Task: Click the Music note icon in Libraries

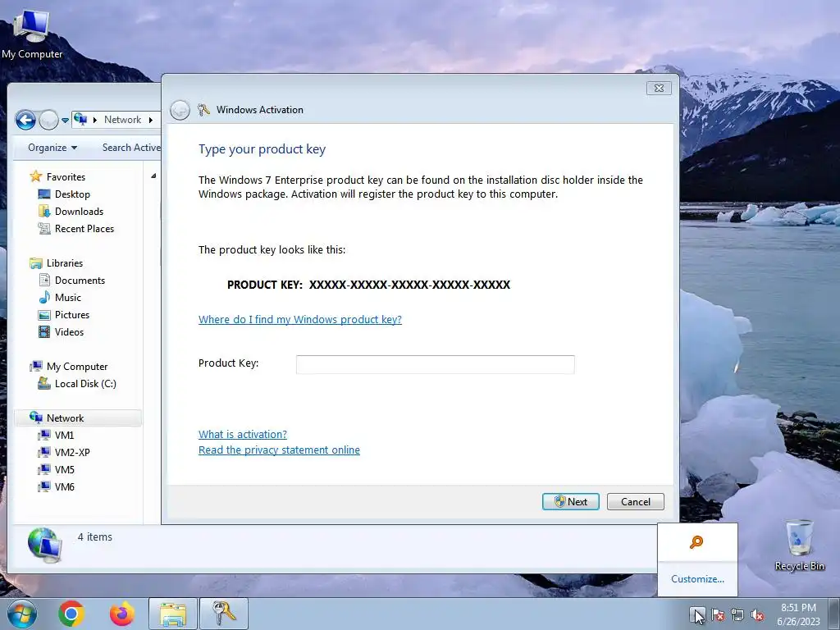Action: coord(44,297)
